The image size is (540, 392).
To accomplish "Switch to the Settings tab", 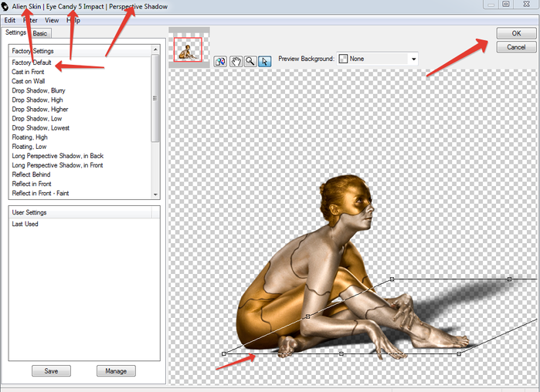I will tap(15, 32).
